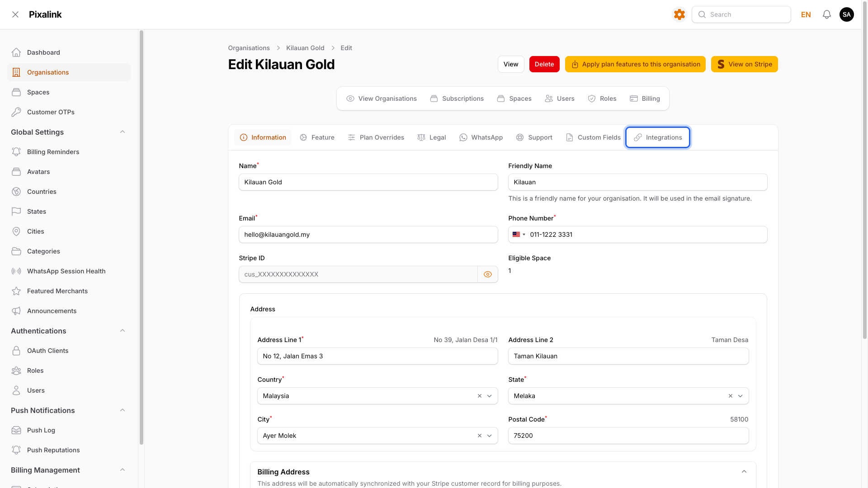Clear the Malaysia country selection

tap(480, 396)
